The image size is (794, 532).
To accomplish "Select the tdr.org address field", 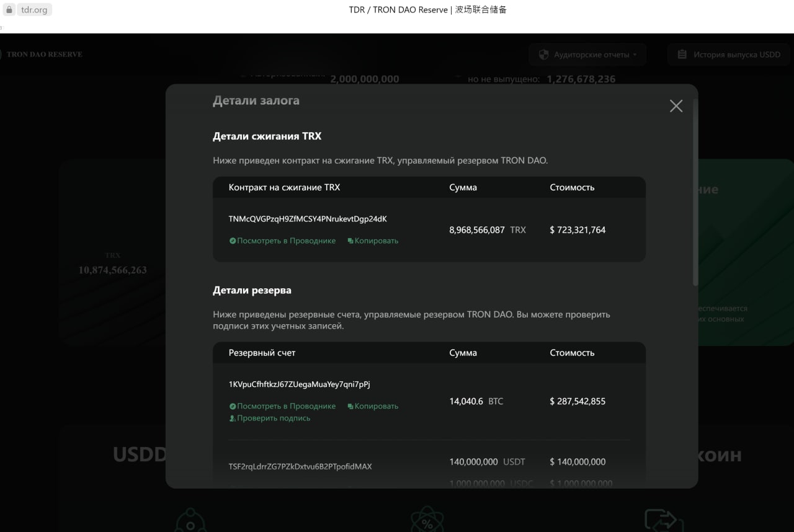I will coord(34,10).
